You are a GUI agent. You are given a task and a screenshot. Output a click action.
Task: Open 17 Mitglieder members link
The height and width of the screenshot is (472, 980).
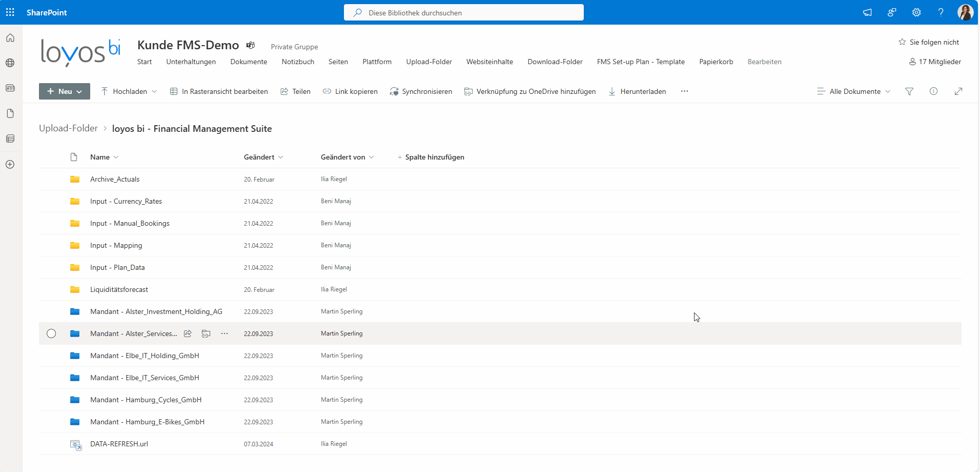pyautogui.click(x=935, y=62)
